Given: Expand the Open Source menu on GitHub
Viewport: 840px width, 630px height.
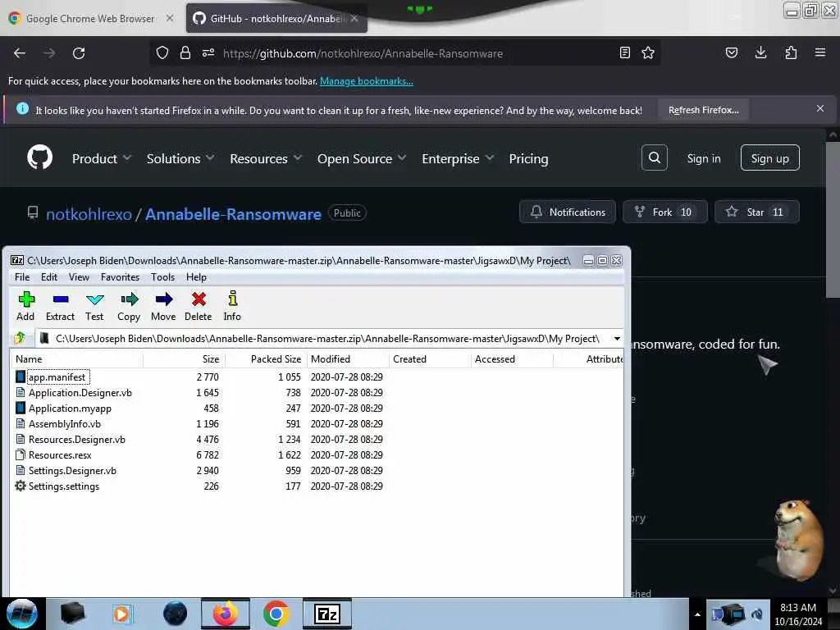Looking at the screenshot, I should (362, 158).
